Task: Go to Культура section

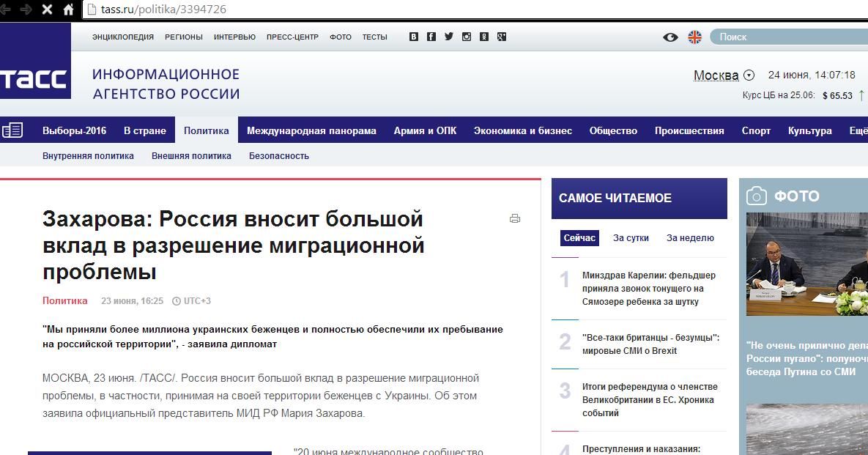Action: pos(810,130)
